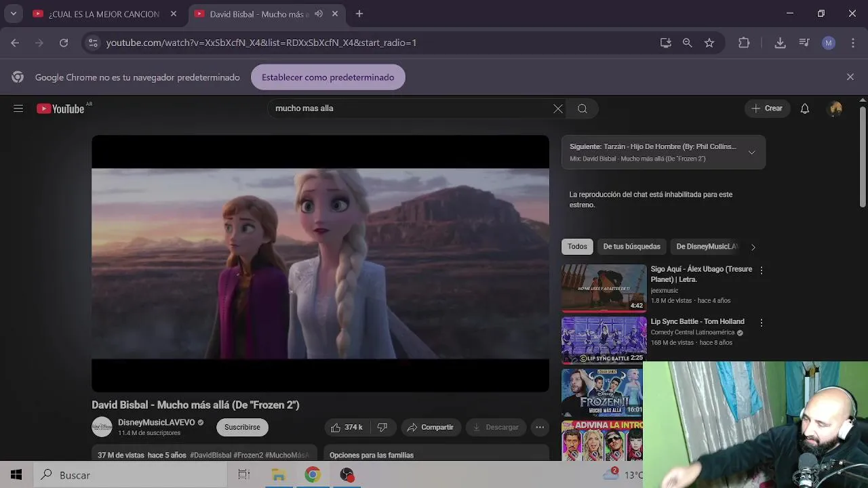Screen dimensions: 868x488
Task: Open the YouTube notifications bell
Action: click(805, 108)
